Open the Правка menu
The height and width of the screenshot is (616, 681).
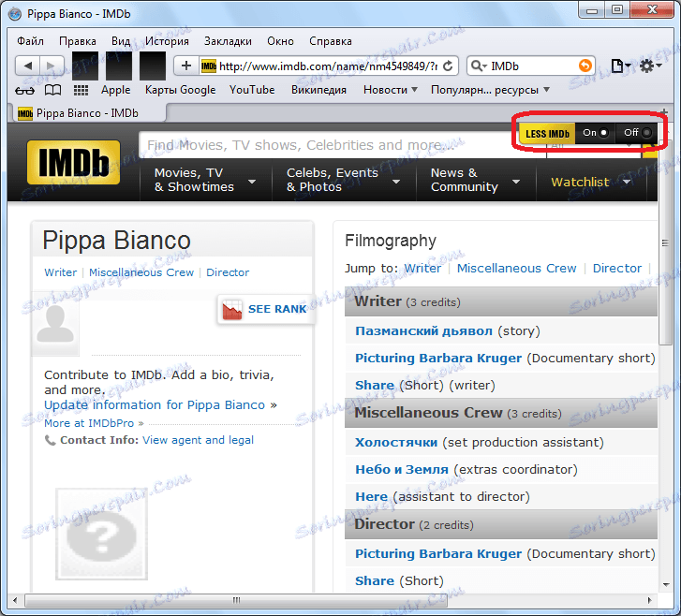[78, 41]
